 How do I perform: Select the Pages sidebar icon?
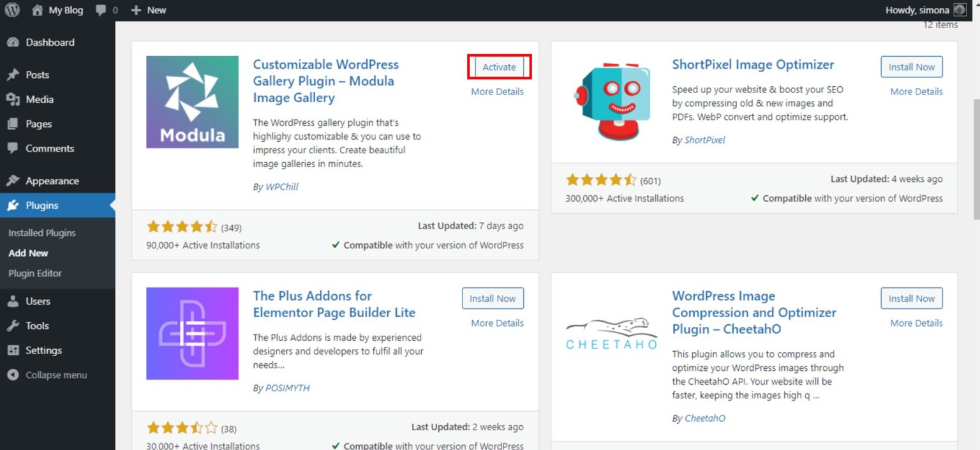click(14, 124)
